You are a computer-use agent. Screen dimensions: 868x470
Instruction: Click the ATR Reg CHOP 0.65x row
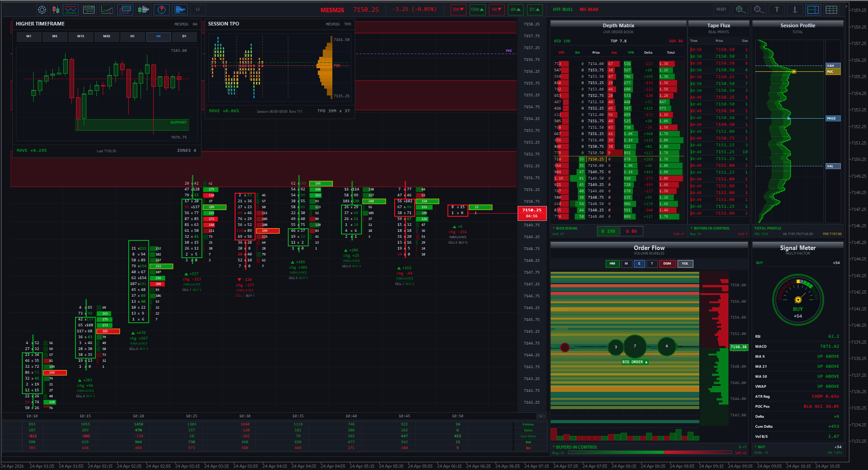click(x=798, y=396)
